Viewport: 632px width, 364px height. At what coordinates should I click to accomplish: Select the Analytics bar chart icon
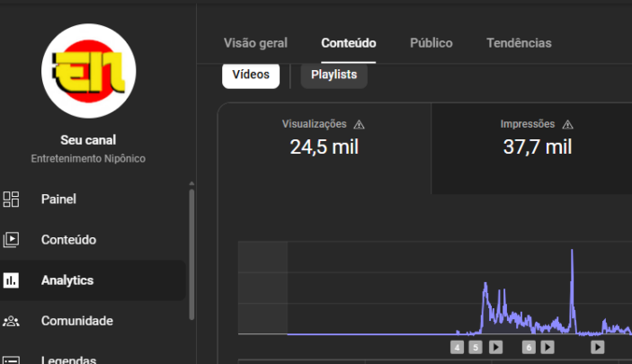[x=11, y=280]
